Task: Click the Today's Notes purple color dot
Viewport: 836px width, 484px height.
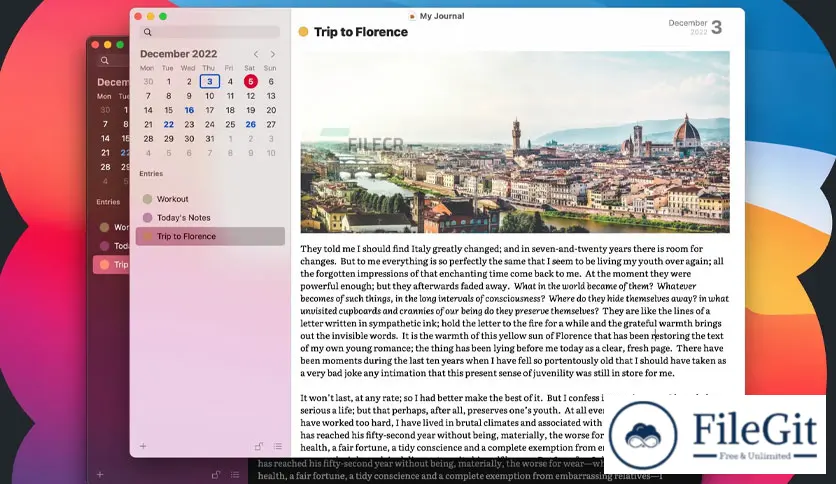Action: pos(147,217)
